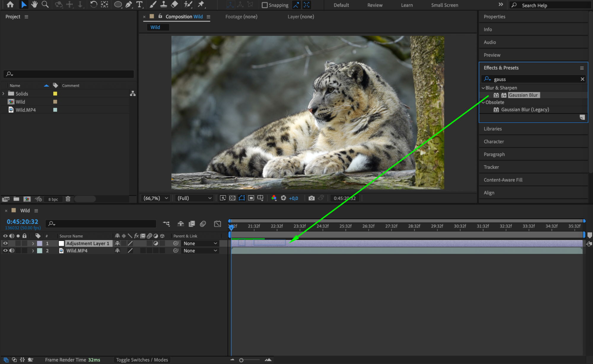Clear the gauss effects search field
The width and height of the screenshot is (593, 364).
[582, 79]
